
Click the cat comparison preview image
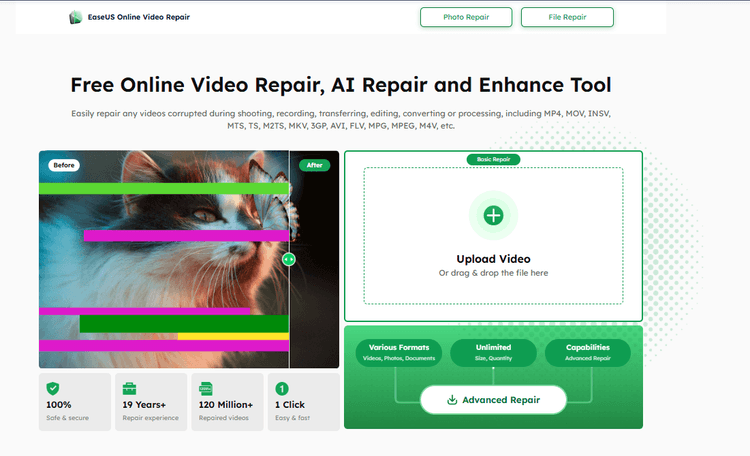(x=189, y=259)
